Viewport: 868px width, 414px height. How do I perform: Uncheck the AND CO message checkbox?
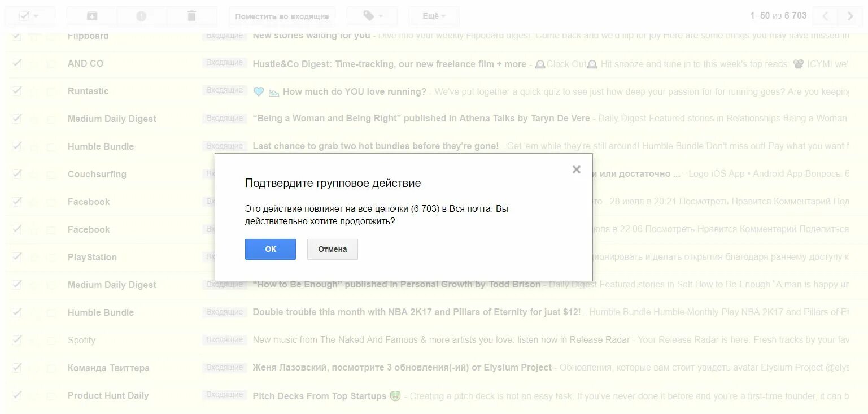click(x=16, y=63)
